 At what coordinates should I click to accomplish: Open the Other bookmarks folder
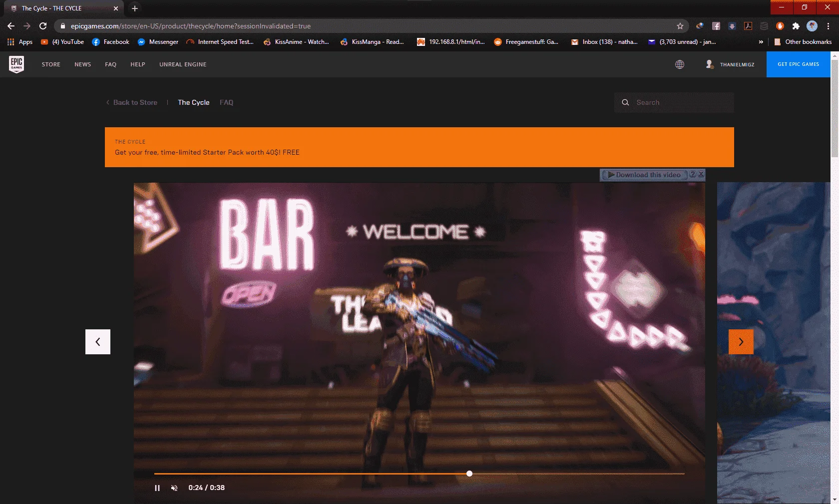pyautogui.click(x=803, y=42)
